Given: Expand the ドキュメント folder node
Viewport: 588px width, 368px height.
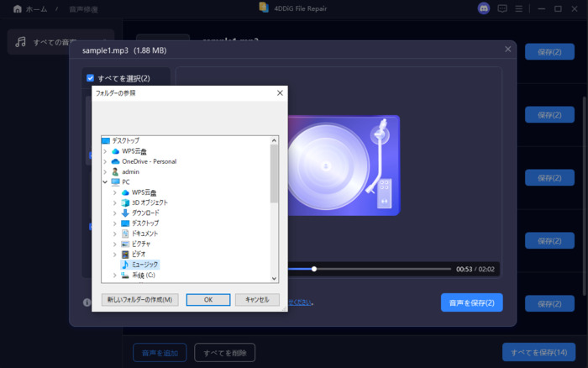Looking at the screenshot, I should (115, 234).
